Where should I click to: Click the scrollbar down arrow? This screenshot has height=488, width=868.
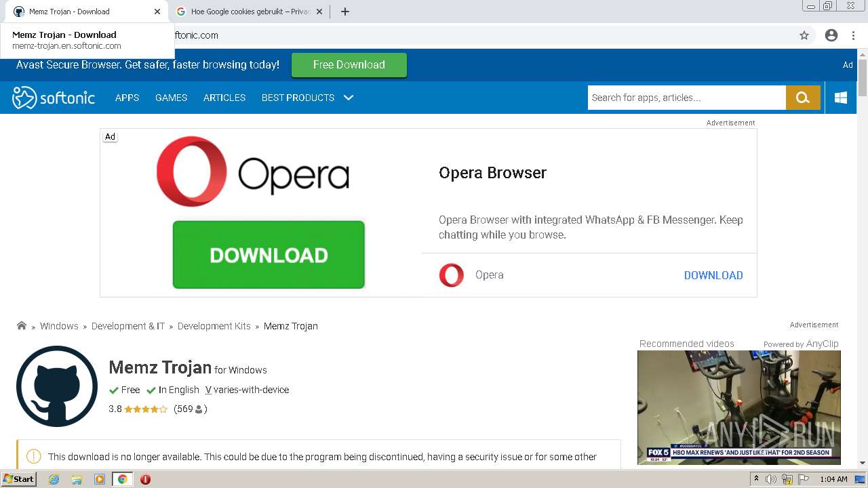863,463
